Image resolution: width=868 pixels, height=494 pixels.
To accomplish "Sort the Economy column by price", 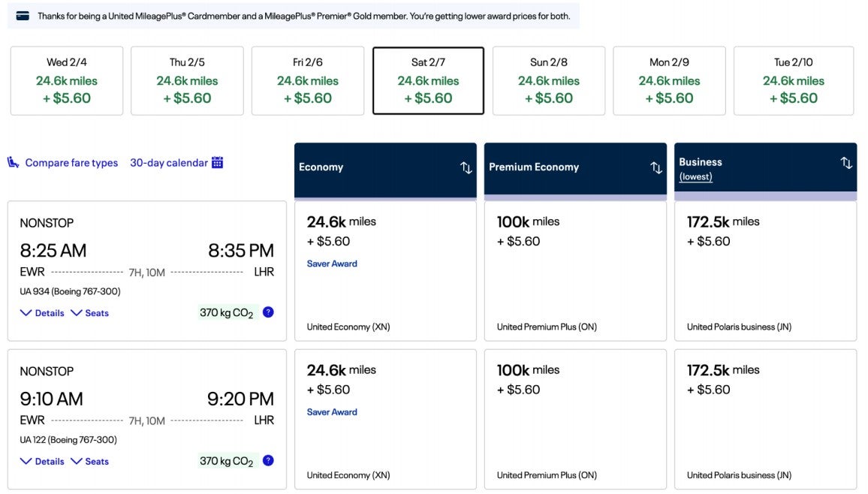I will coord(466,168).
